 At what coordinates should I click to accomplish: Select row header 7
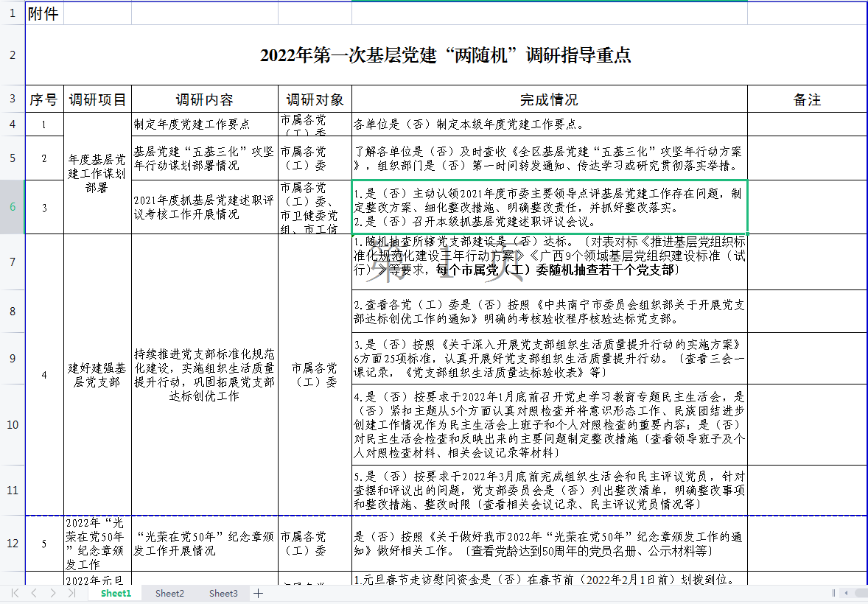point(13,262)
